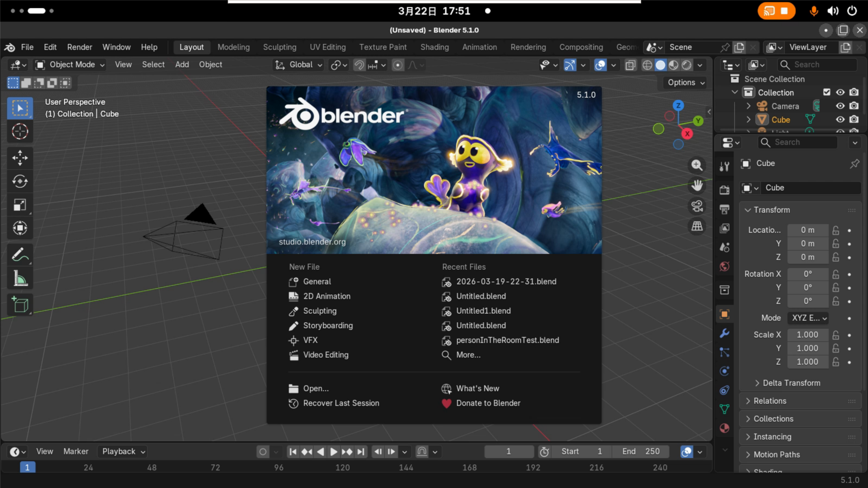Screen dimensions: 868x488
Task: Activate the Scale tool
Action: coord(20,204)
